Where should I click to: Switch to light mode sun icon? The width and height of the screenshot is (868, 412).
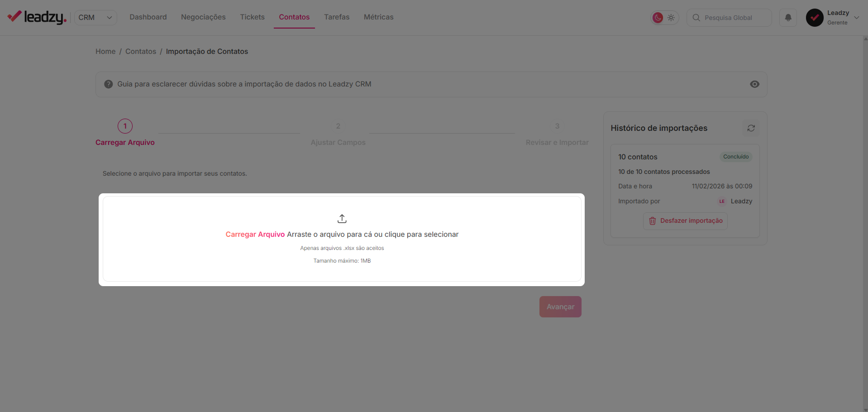[x=671, y=18]
